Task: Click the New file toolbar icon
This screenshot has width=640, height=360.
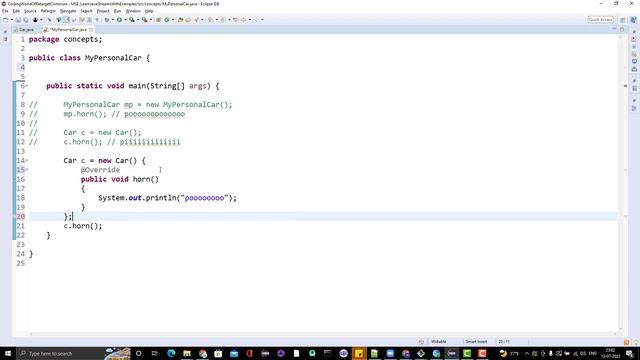Action: (x=6, y=20)
